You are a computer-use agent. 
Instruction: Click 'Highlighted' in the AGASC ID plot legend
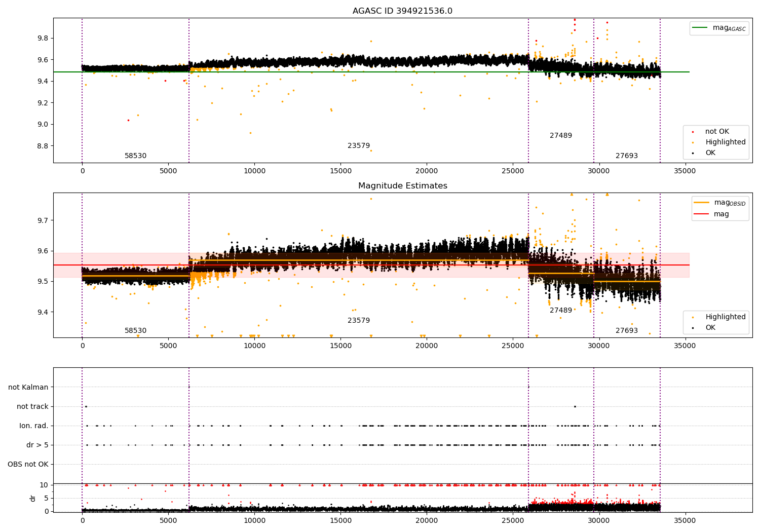726,142
